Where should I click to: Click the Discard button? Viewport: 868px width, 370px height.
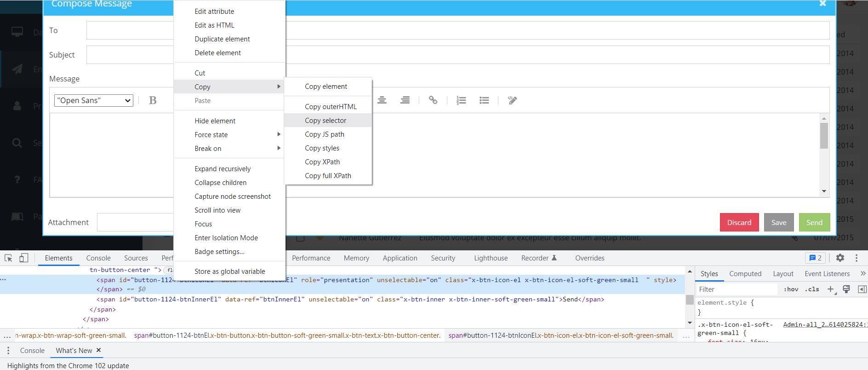[739, 222]
